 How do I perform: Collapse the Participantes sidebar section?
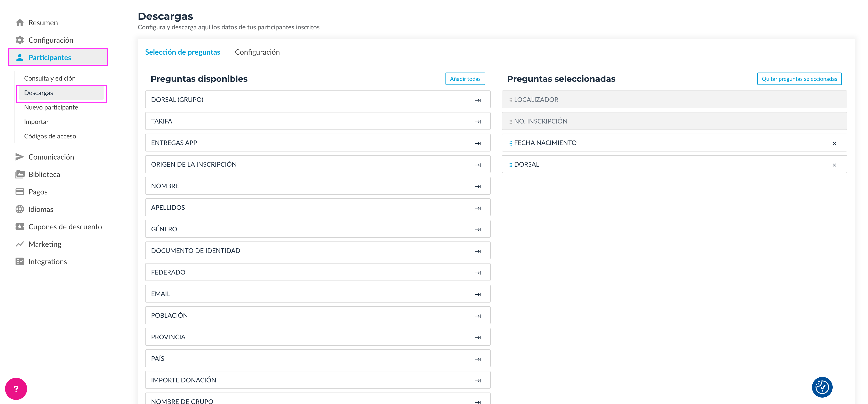50,58
